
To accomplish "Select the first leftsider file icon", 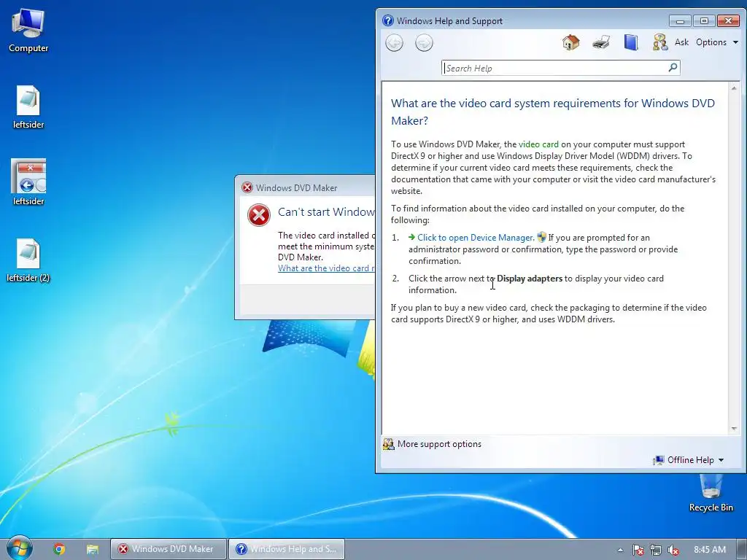I will coord(28,107).
